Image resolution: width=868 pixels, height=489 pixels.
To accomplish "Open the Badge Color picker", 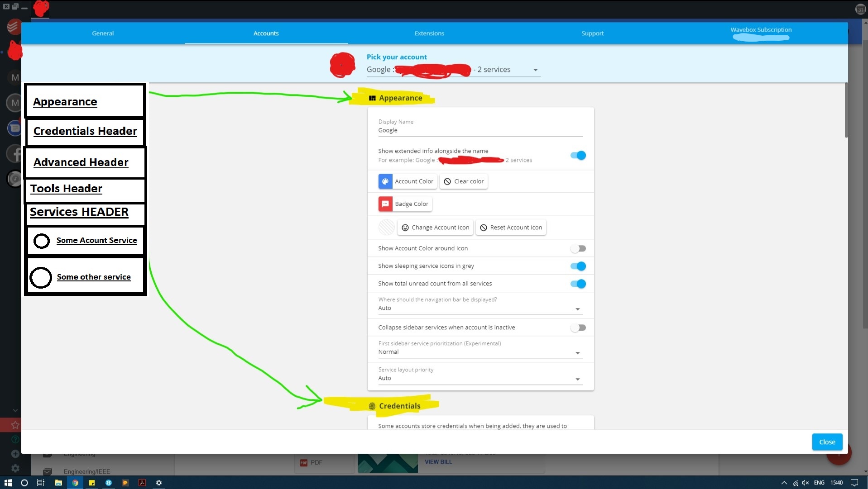I will pyautogui.click(x=404, y=204).
